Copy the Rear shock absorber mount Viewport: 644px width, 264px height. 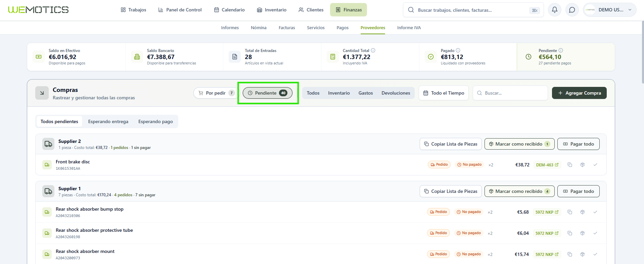pos(570,254)
